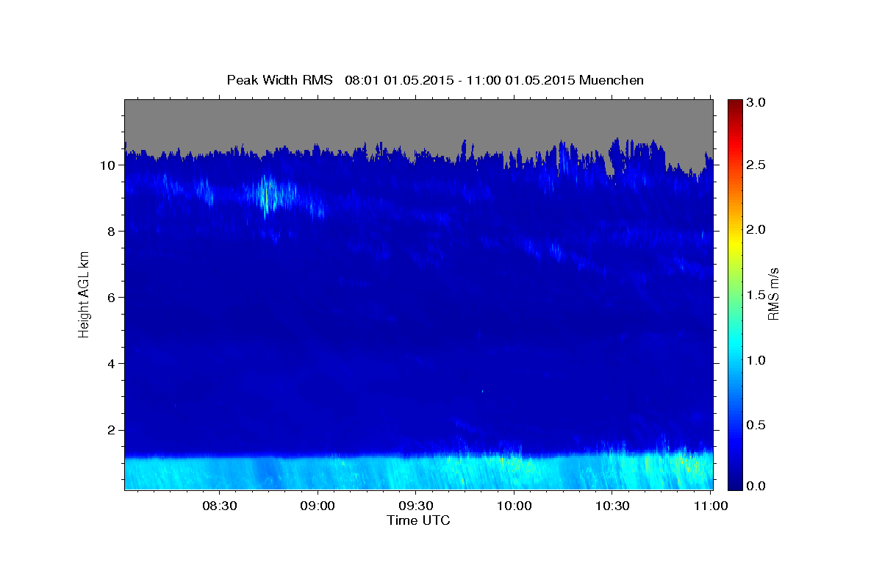The image size is (882, 588).
Task: Click the 'Muenchen' location in the title
Action: tap(612, 80)
